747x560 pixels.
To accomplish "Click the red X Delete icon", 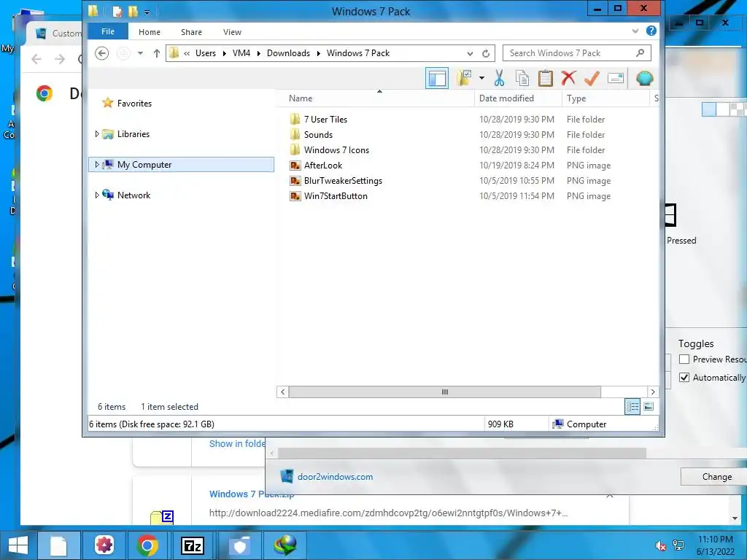I will pos(568,78).
